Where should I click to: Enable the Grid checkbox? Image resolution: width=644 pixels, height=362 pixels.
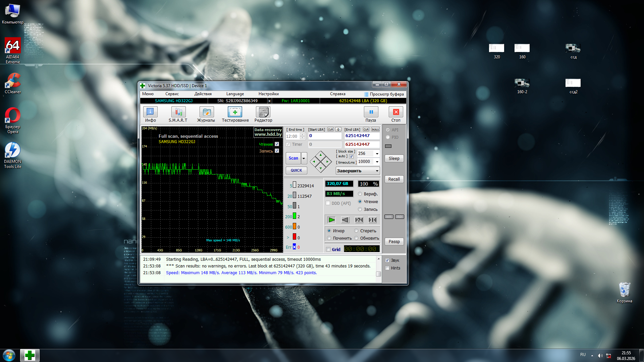tap(328, 249)
